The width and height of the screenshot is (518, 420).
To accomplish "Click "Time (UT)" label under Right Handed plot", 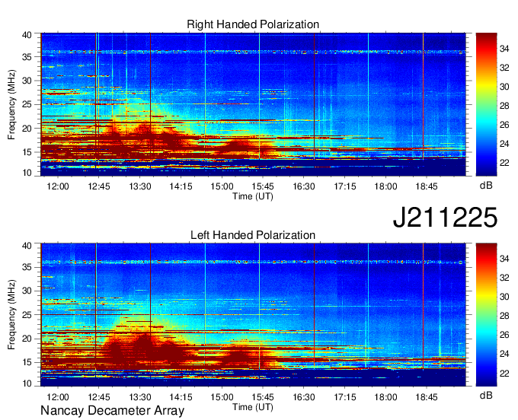I will [253, 196].
